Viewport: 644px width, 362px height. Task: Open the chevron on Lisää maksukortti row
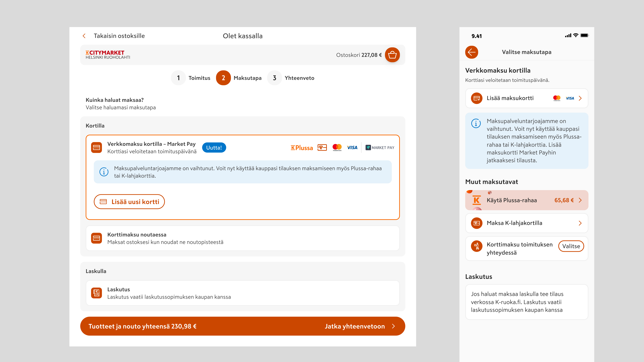tap(580, 98)
